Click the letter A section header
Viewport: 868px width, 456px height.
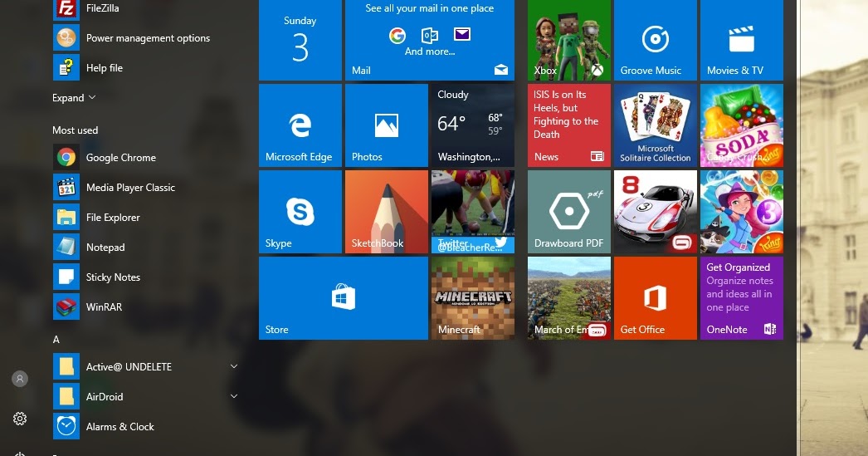[56, 340]
